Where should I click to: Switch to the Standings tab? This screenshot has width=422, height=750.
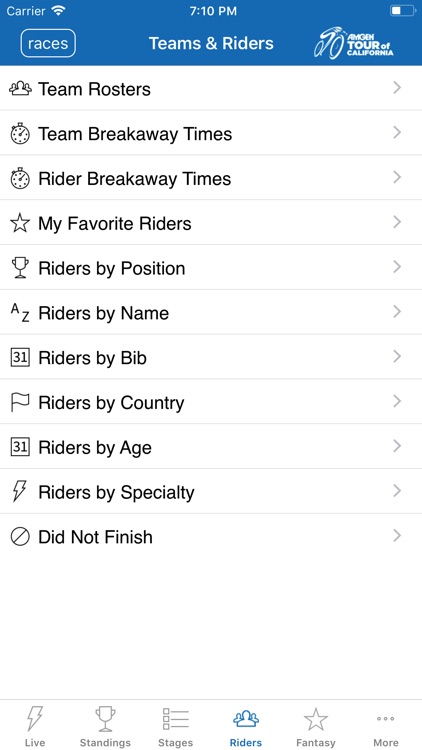pos(105,726)
